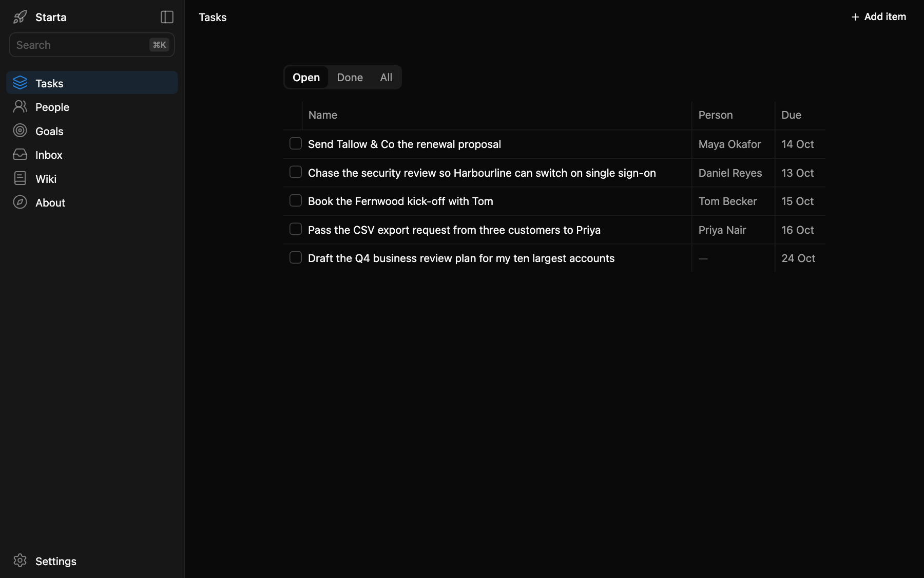Tick the CSV export request task checkbox
Image resolution: width=924 pixels, height=578 pixels.
tap(296, 229)
